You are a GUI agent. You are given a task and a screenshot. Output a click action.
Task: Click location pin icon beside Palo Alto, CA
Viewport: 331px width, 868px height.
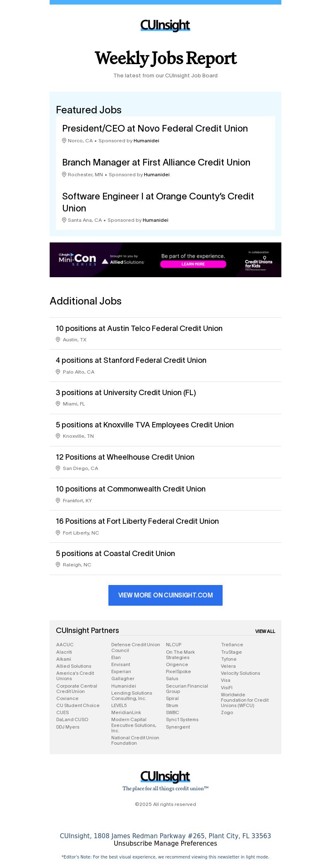pyautogui.click(x=58, y=372)
